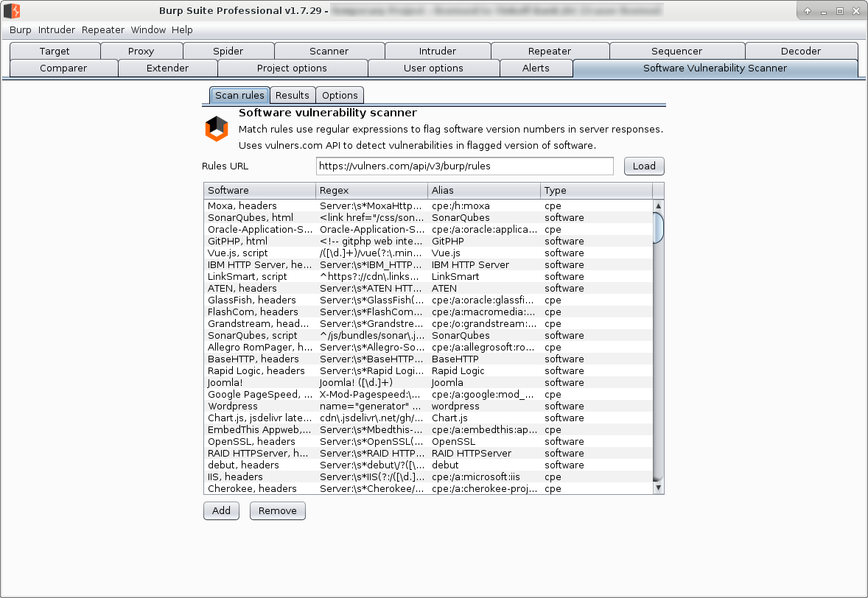Switch to the Repeater tab
Viewport: 868px width, 598px height.
tap(550, 51)
